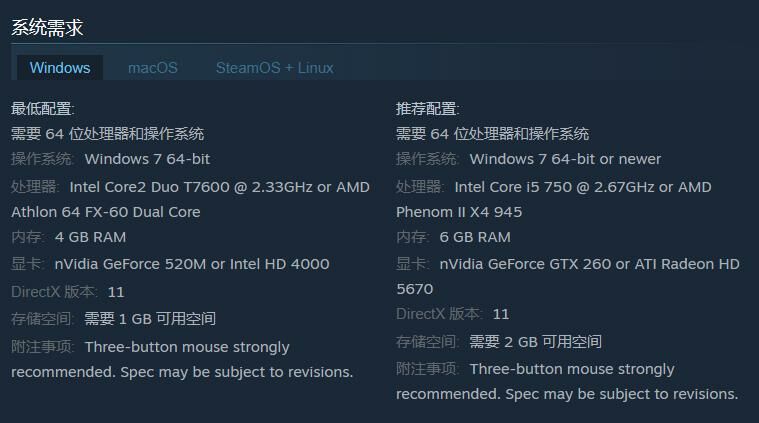Click the 推荐配置 heading

428,109
